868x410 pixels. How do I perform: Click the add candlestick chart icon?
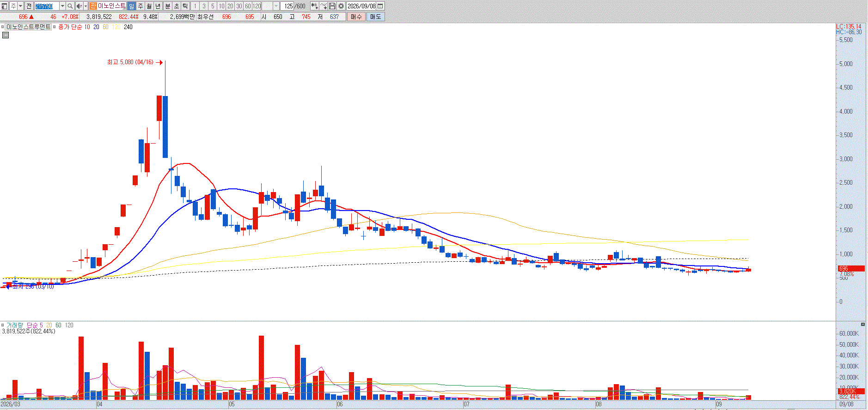[x=314, y=6]
